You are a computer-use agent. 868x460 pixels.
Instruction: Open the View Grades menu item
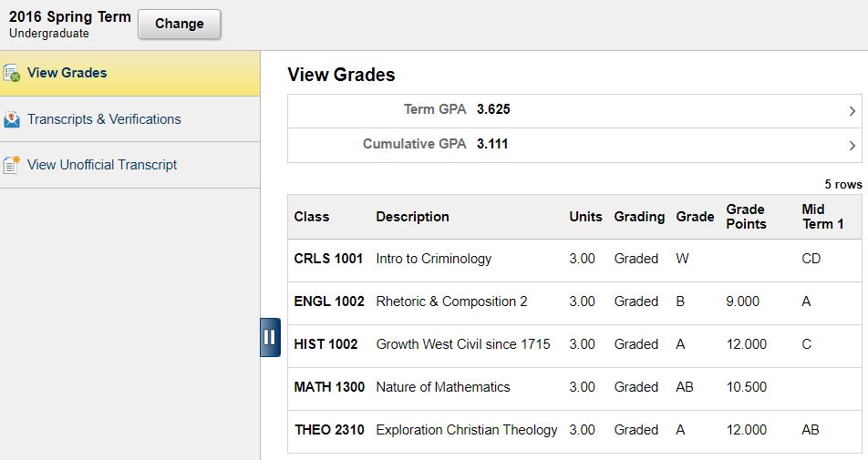pyautogui.click(x=67, y=73)
